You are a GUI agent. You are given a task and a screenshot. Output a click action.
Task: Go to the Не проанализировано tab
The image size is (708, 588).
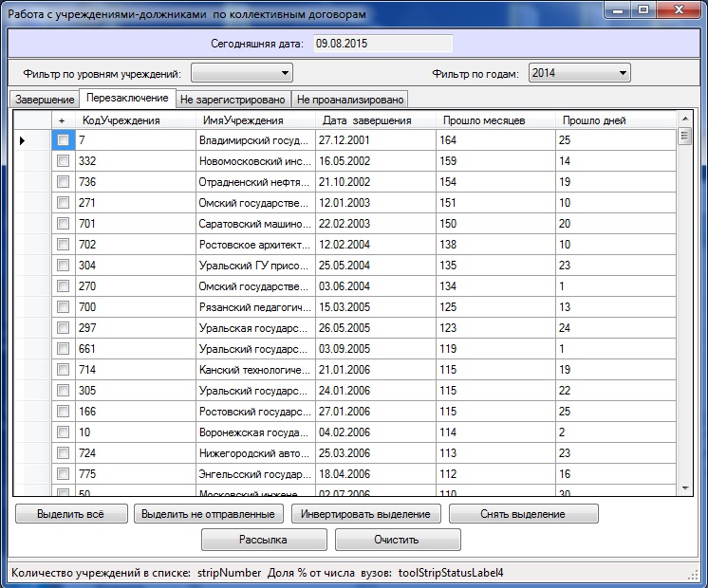tap(350, 100)
